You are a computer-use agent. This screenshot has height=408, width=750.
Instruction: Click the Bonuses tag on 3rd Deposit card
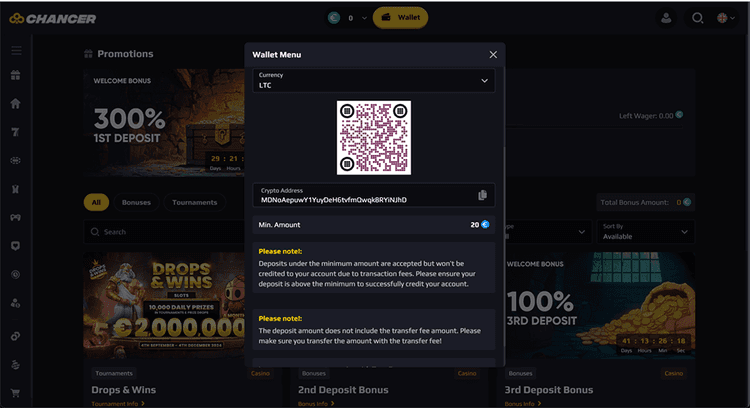[520, 373]
